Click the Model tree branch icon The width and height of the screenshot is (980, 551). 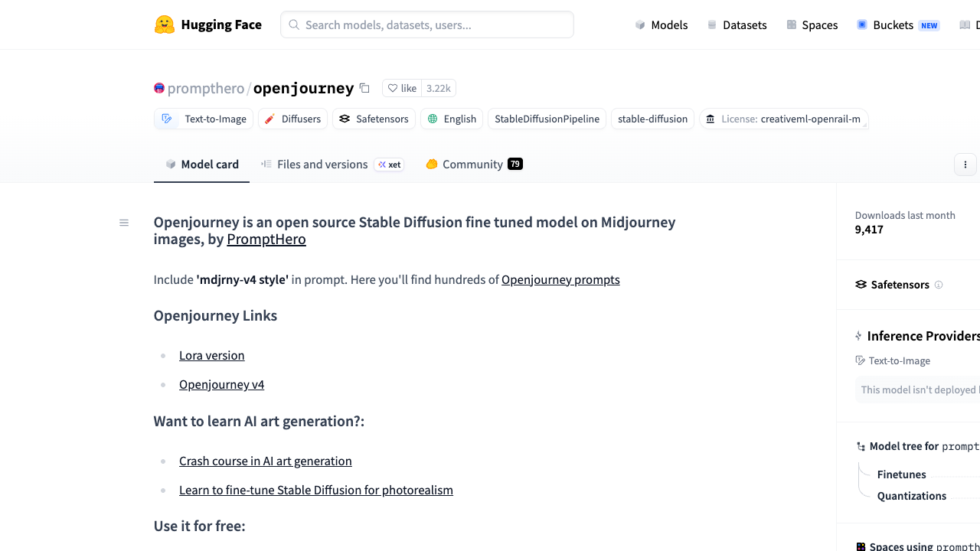pos(861,447)
